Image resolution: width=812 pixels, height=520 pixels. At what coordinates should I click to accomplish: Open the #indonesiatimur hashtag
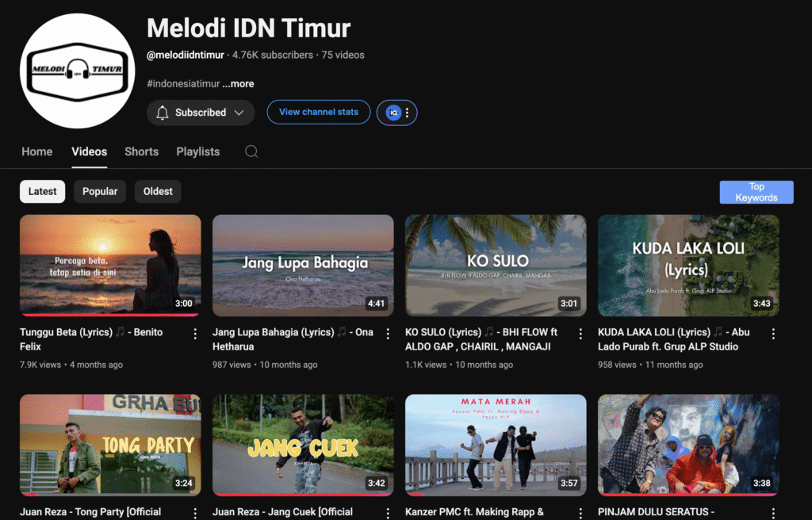point(183,84)
